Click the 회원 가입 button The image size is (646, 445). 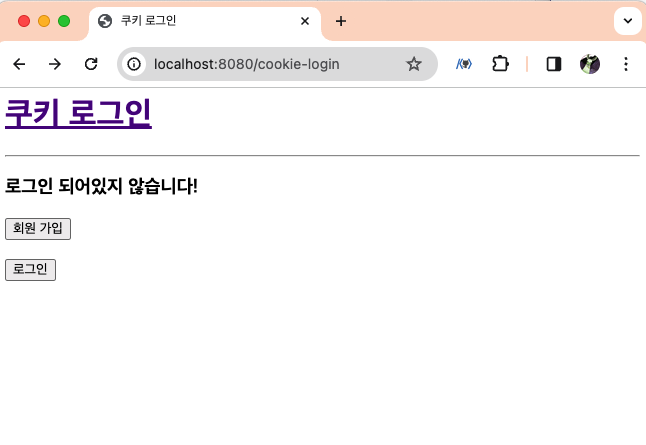coord(38,229)
